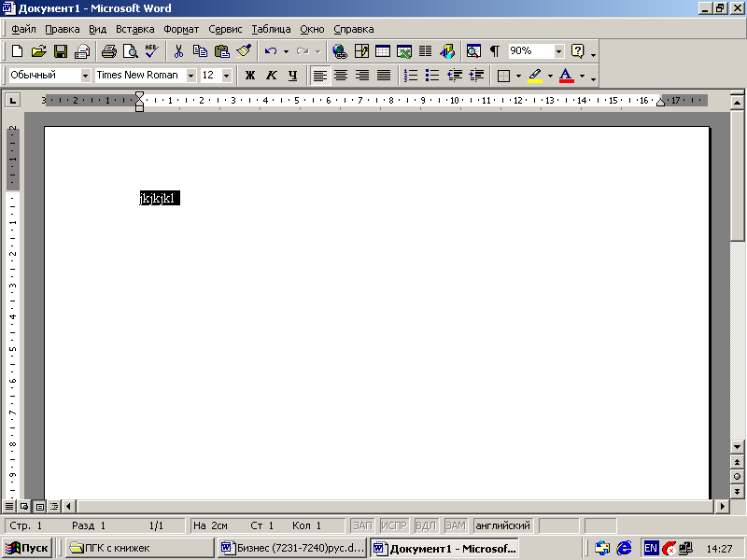Open the highlight color dropdown arrow

[550, 76]
